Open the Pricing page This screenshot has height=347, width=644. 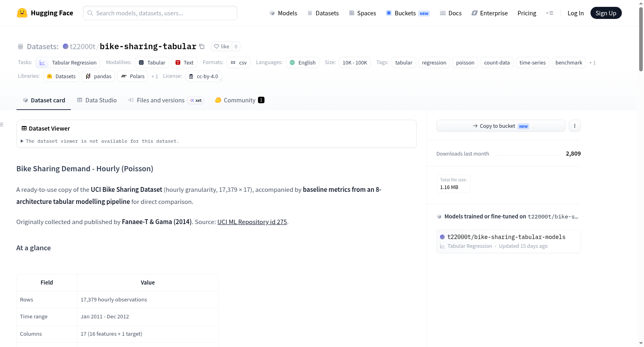coord(527,13)
